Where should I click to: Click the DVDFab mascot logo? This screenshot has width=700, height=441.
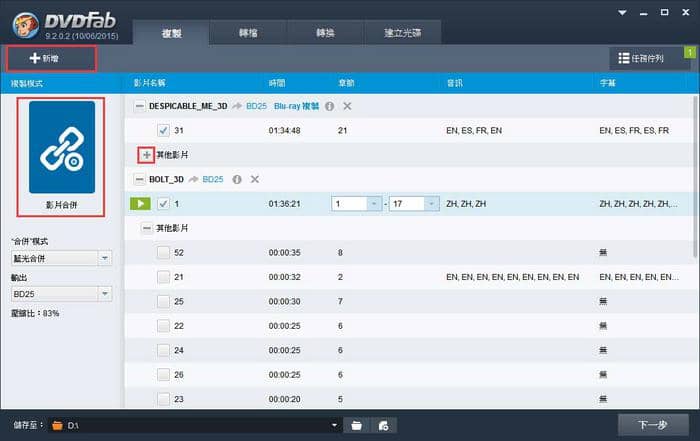(25, 25)
